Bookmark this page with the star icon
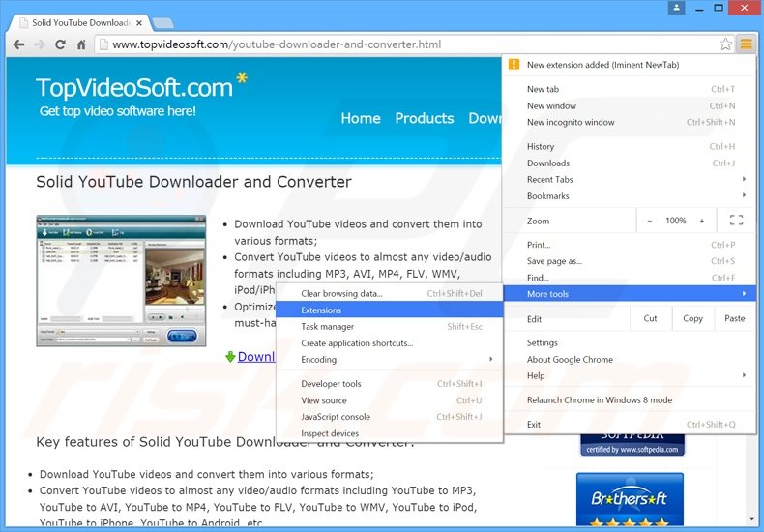Viewport: 764px width, 532px height. click(x=725, y=44)
